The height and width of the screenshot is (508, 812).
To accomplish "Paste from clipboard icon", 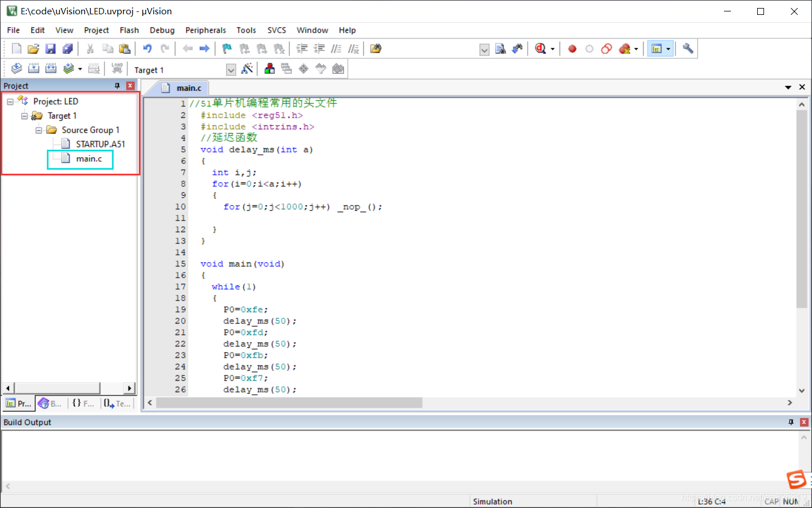I will [124, 49].
